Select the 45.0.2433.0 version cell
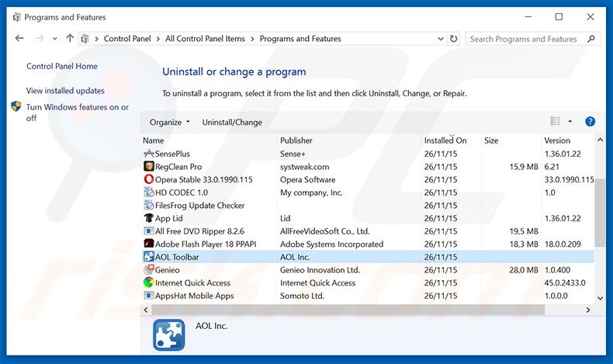This screenshot has width=613, height=364. click(565, 283)
